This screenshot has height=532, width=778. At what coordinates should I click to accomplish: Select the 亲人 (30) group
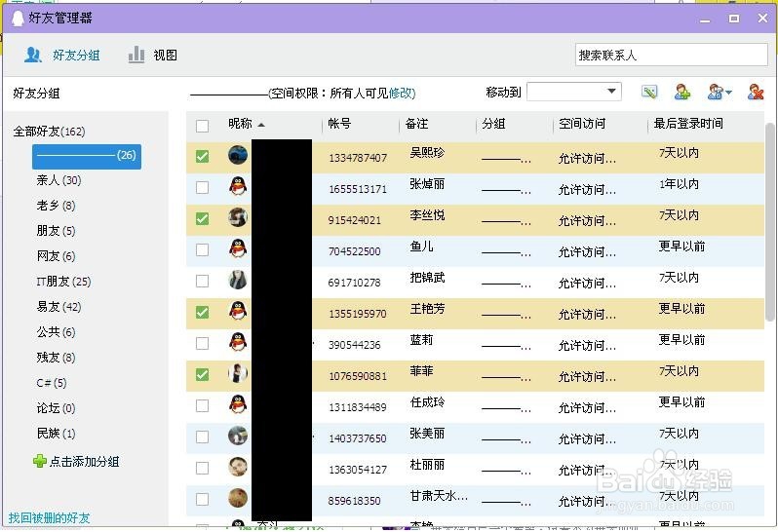(x=58, y=180)
